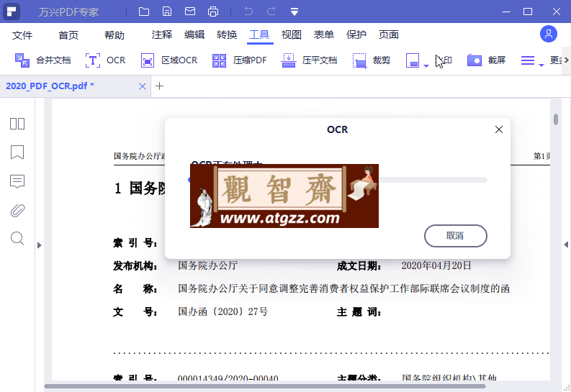The width and height of the screenshot is (571, 392).
Task: Click the watermark page icon in toolbar
Action: (413, 60)
